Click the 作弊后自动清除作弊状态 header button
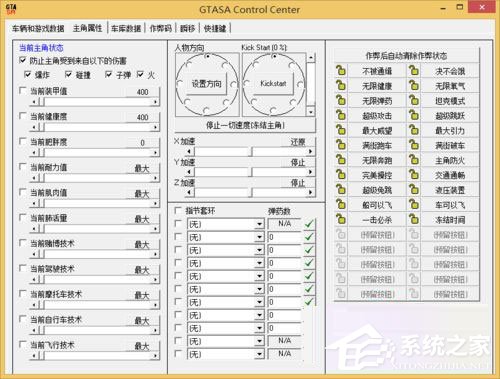Screen dimensions: 500x379 point(406,56)
